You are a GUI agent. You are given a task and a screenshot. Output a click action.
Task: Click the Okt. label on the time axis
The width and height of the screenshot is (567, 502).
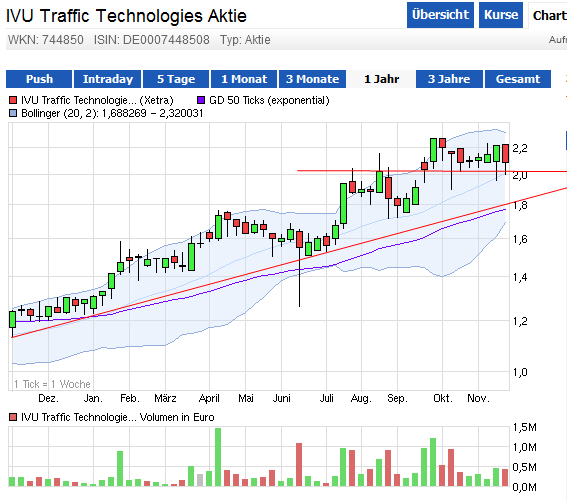click(443, 399)
